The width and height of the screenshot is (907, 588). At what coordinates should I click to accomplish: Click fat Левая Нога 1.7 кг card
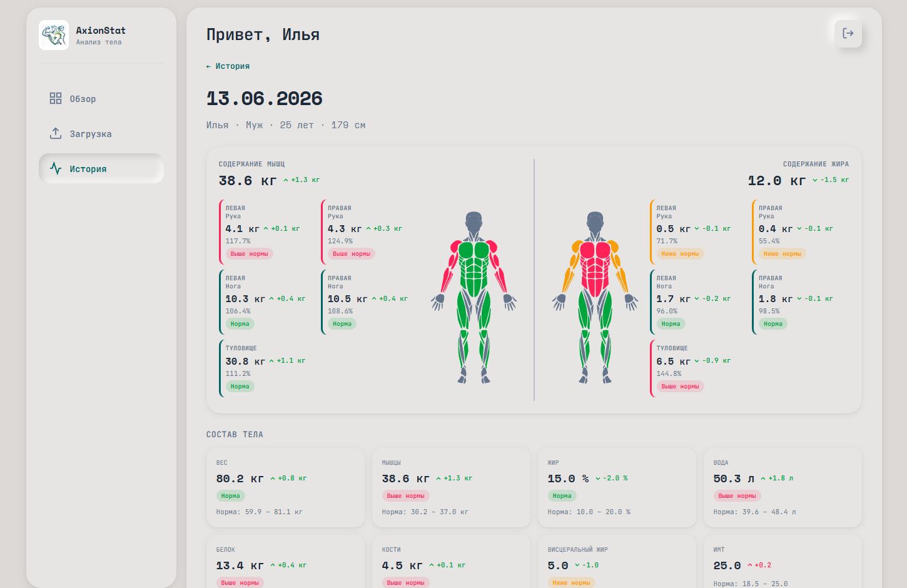(697, 302)
